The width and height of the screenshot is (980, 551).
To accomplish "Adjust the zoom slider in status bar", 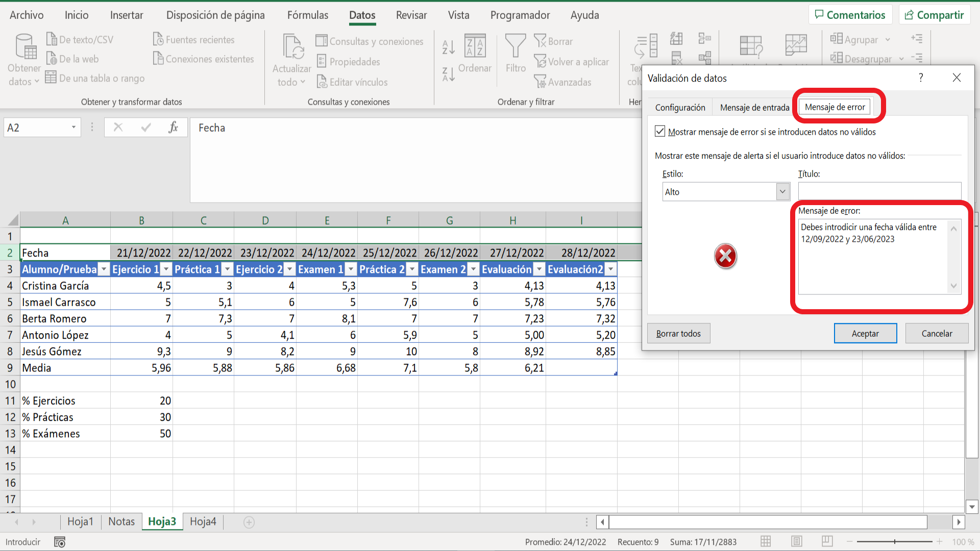I will 894,542.
